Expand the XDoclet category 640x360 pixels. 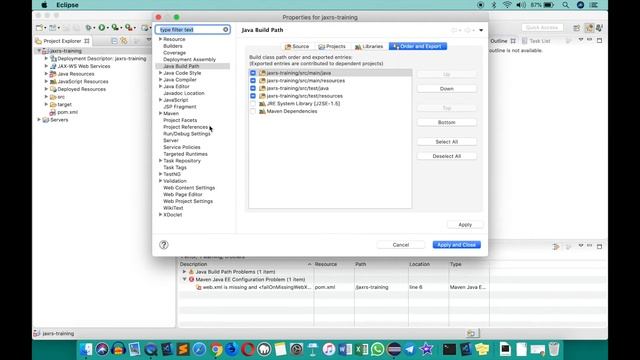[160, 215]
